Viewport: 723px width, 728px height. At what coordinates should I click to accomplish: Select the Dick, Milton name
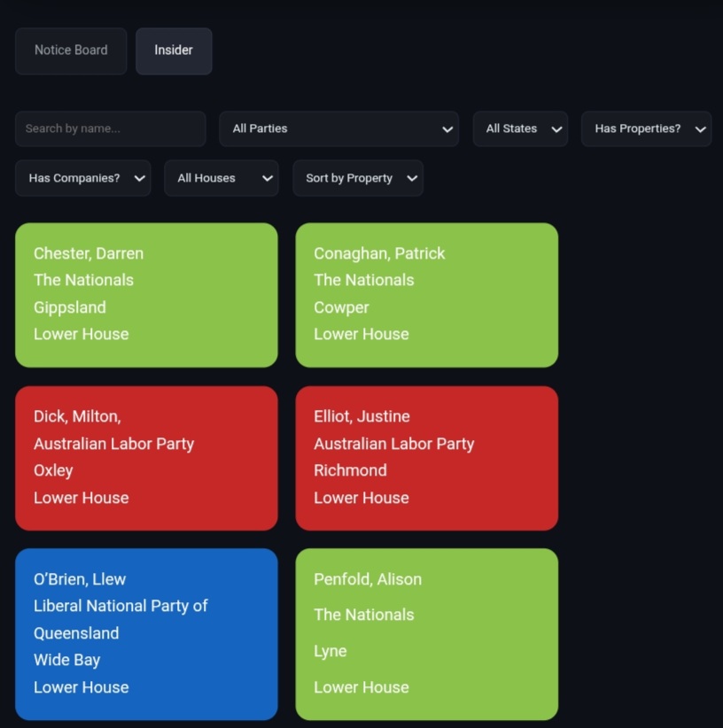coord(77,416)
